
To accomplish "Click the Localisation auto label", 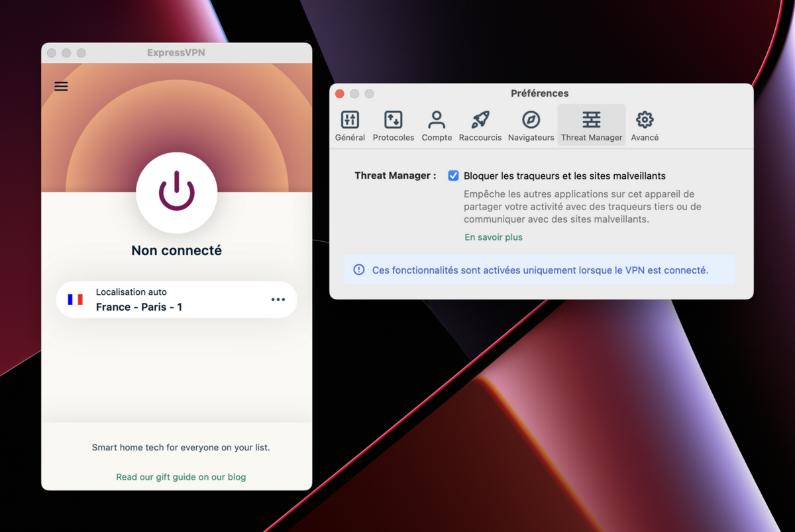I will pyautogui.click(x=131, y=292).
